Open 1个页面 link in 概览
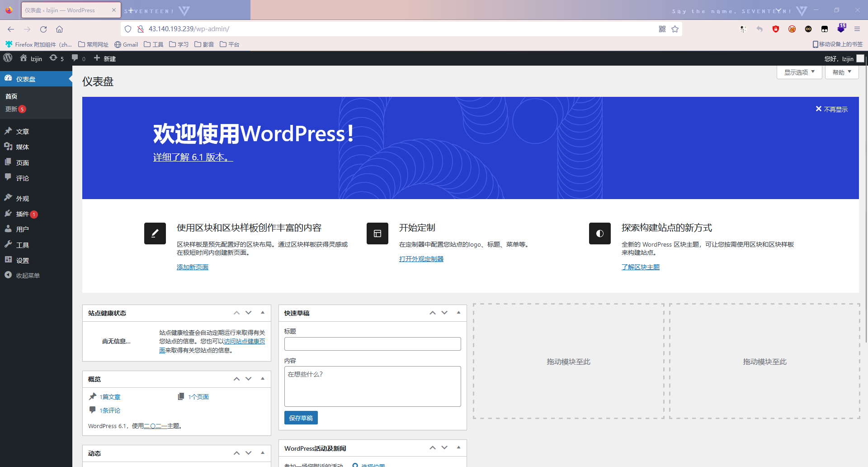Image resolution: width=868 pixels, height=467 pixels. click(x=198, y=397)
